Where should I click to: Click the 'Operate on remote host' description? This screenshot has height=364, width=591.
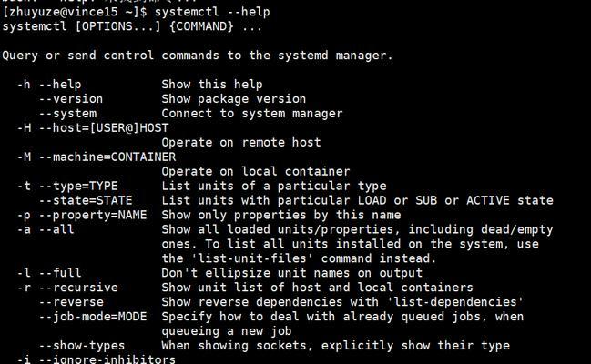[241, 143]
